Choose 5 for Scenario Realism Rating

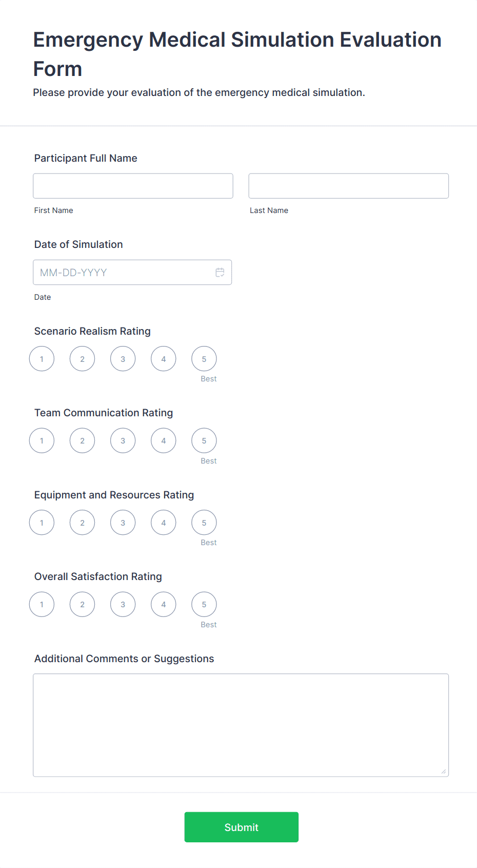point(204,359)
